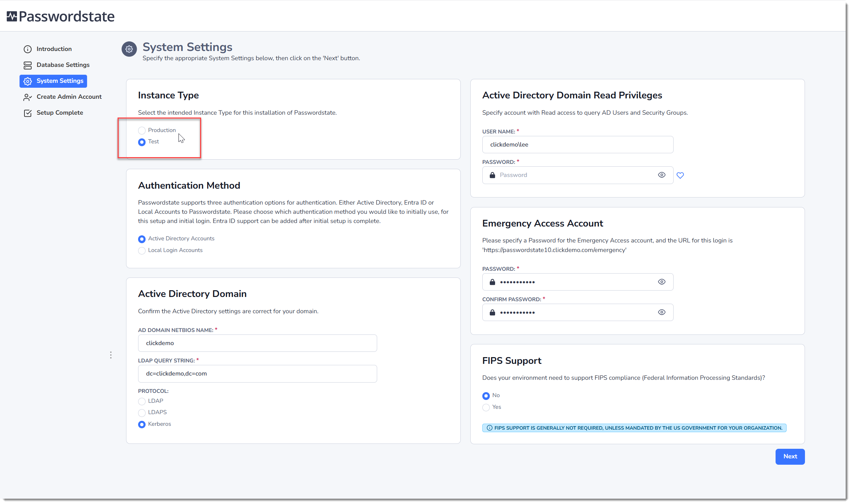Click the Confirm Password field
The width and height of the screenshot is (851, 504).
tap(577, 312)
